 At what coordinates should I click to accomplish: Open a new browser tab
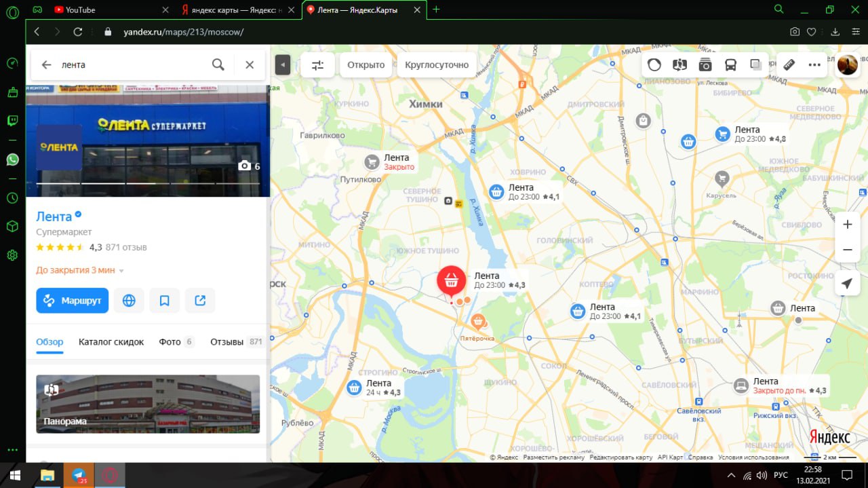pyautogui.click(x=436, y=10)
